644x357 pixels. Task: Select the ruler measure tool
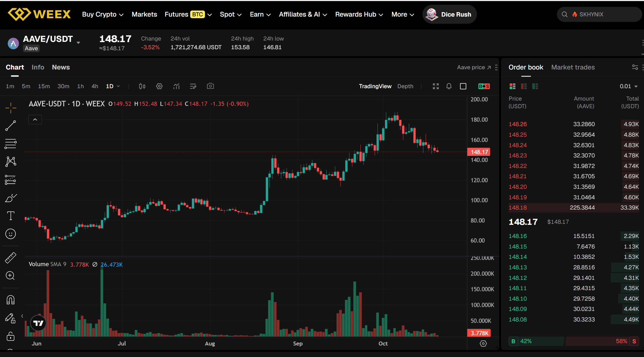pos(11,258)
